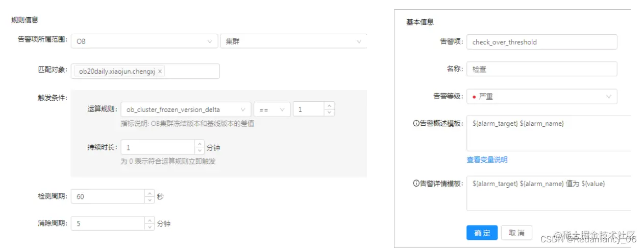The height and width of the screenshot is (249, 644).
Task: Increase the threshold value 1 stepper
Action: 329,106
